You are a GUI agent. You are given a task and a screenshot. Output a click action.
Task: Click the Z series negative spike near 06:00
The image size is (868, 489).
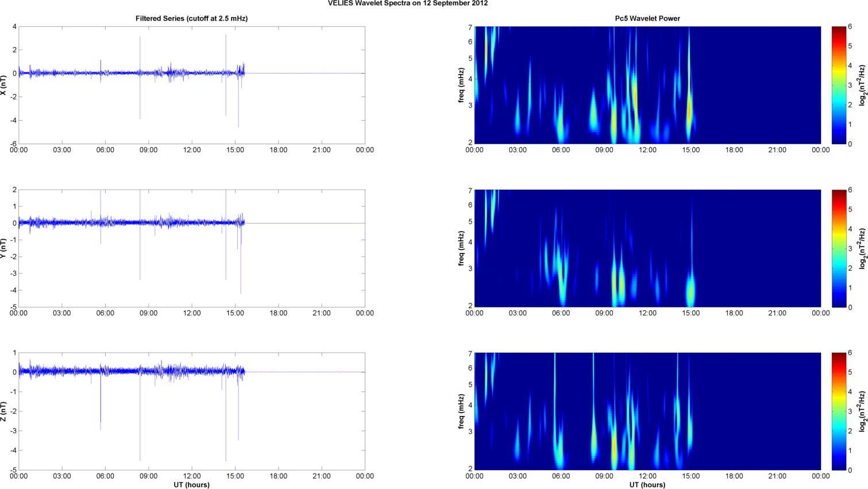pyautogui.click(x=101, y=401)
